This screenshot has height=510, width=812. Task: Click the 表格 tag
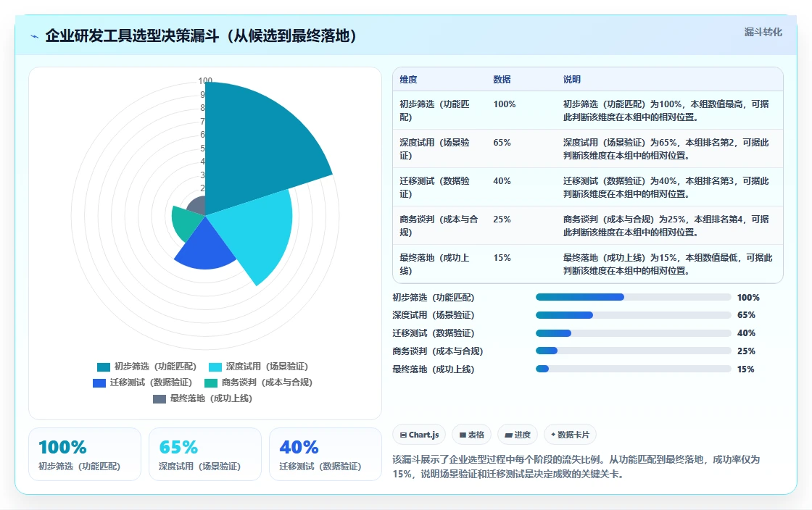tap(471, 435)
